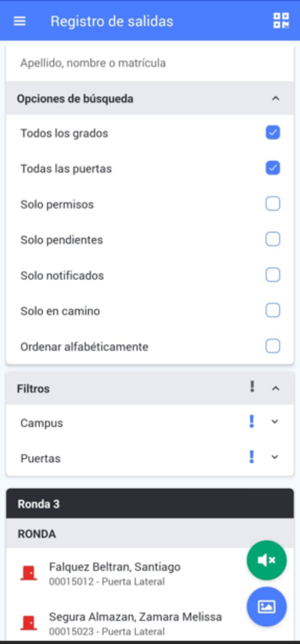The image size is (300, 644).
Task: Expand the Puertas filter dropdown
Action: click(275, 457)
